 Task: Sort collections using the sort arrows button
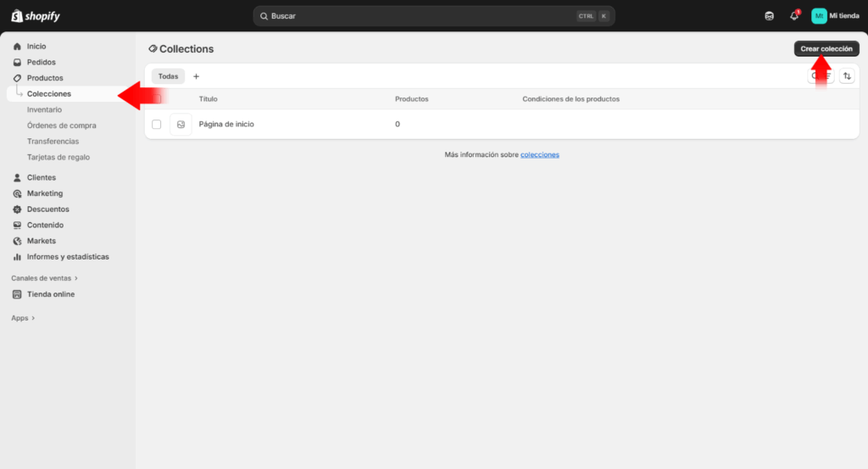(x=847, y=76)
